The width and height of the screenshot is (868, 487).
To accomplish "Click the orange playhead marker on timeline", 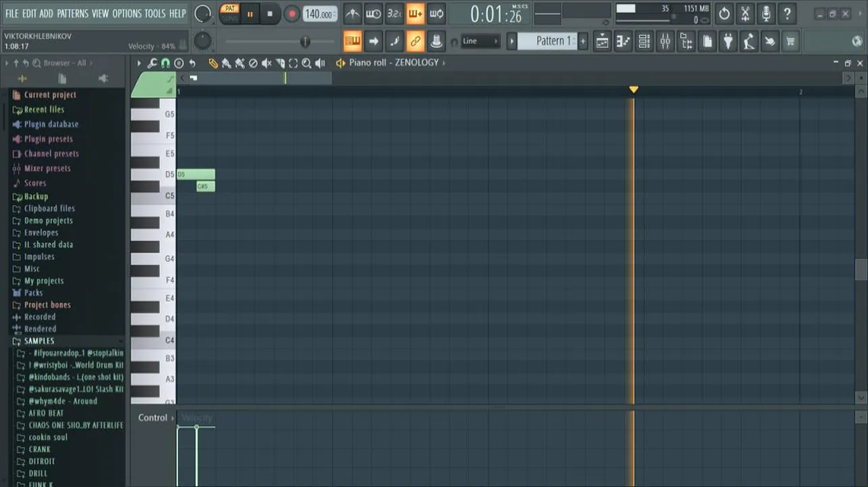I will point(633,90).
